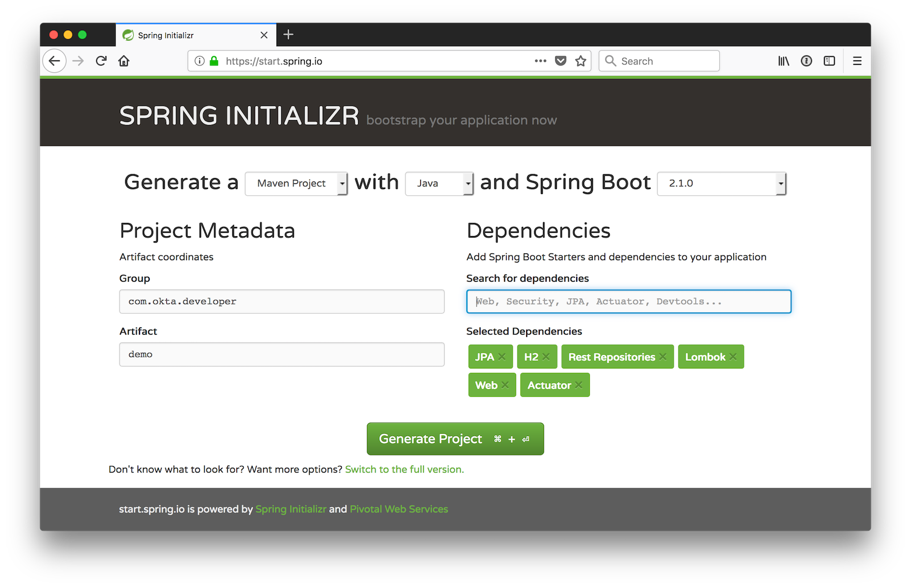The width and height of the screenshot is (911, 588).
Task: Open page actions three-dots menu
Action: click(540, 61)
